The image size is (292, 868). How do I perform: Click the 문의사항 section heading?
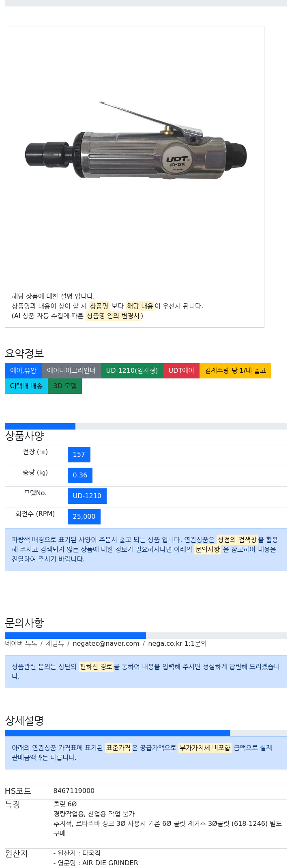point(24,623)
